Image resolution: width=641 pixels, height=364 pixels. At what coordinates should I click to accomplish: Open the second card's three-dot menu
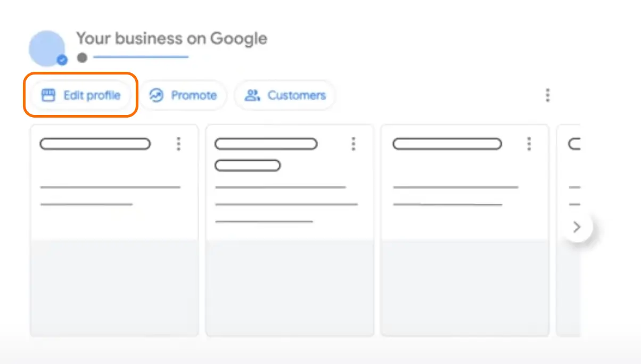point(353,144)
